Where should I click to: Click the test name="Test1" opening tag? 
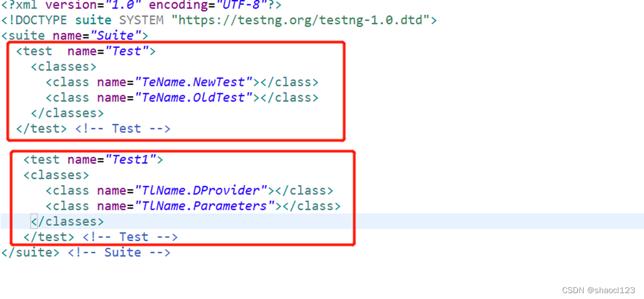94,159
